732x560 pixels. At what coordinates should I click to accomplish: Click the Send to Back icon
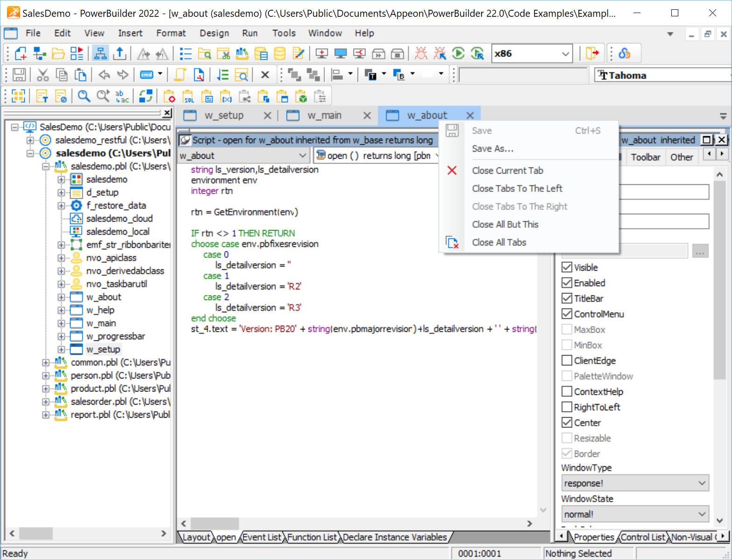313,75
